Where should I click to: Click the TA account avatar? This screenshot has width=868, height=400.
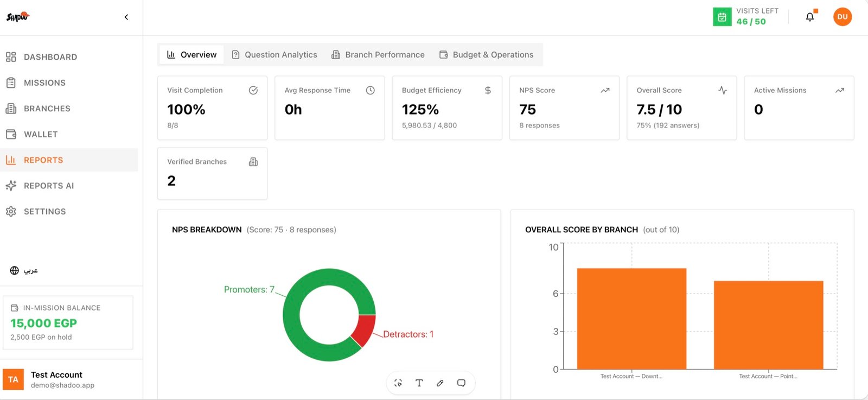pos(13,379)
